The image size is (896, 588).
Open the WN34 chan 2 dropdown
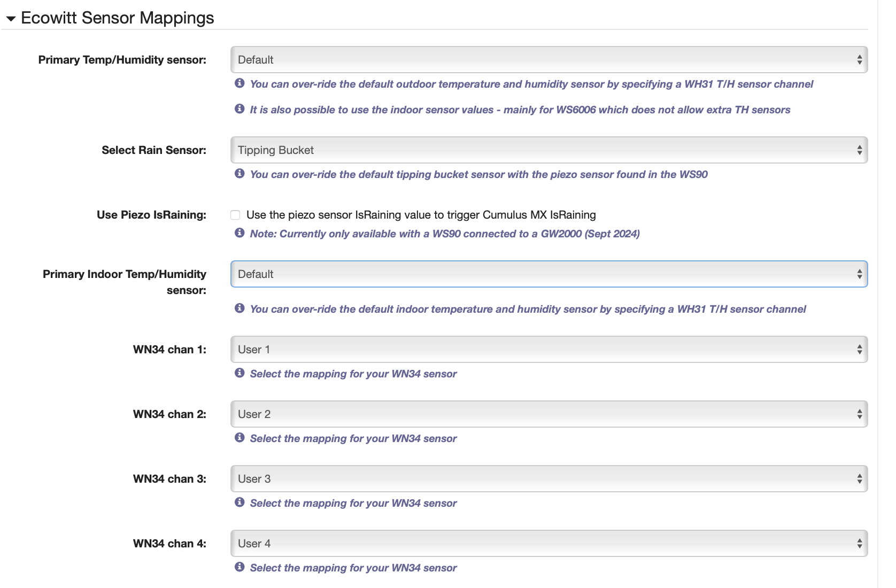tap(549, 414)
